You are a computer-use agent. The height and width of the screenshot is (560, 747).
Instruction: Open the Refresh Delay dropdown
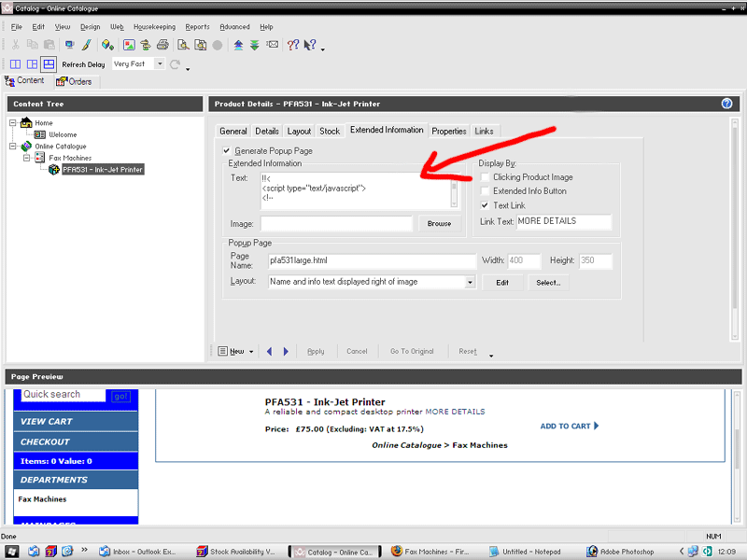click(160, 64)
